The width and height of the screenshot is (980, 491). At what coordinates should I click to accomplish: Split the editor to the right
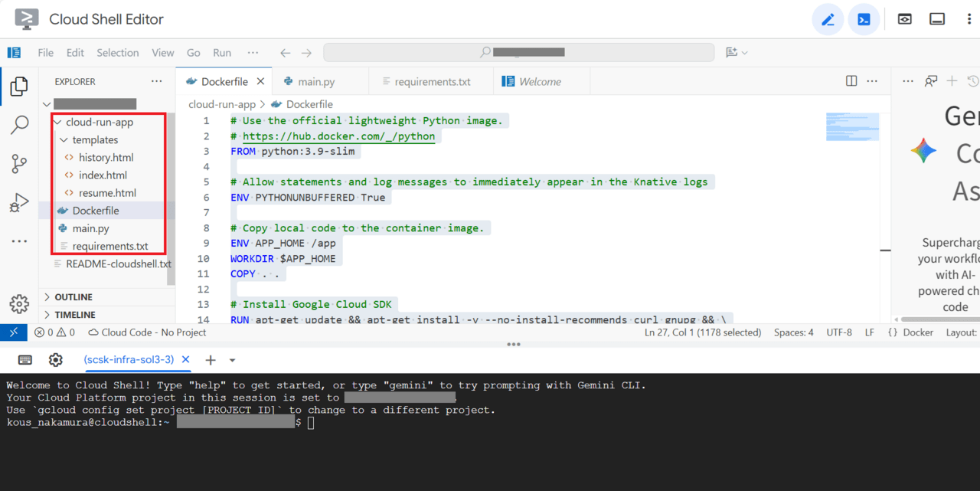tap(851, 81)
